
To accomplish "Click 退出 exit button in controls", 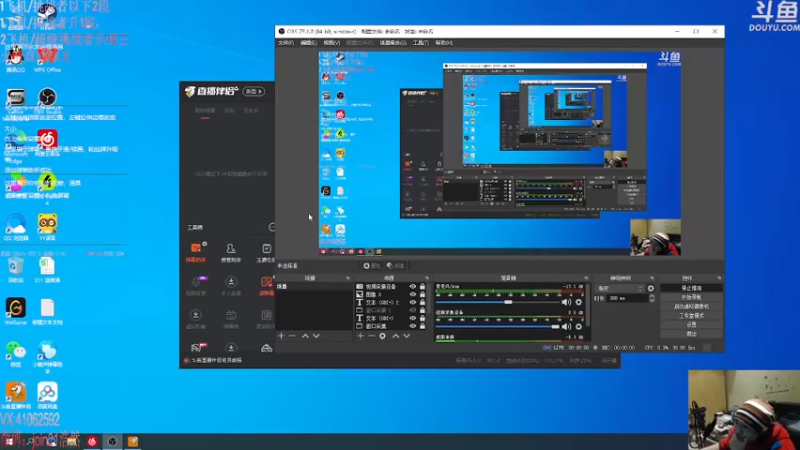I will 691,334.
